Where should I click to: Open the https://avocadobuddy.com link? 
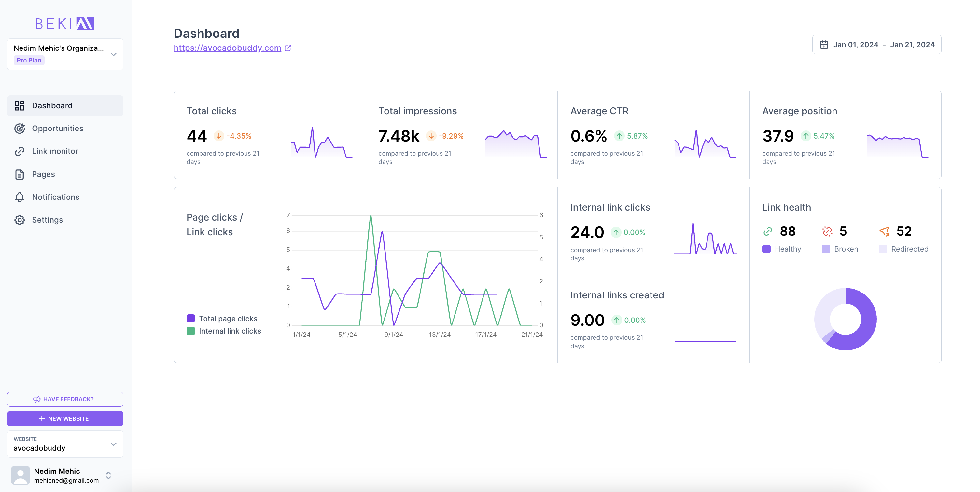[227, 48]
